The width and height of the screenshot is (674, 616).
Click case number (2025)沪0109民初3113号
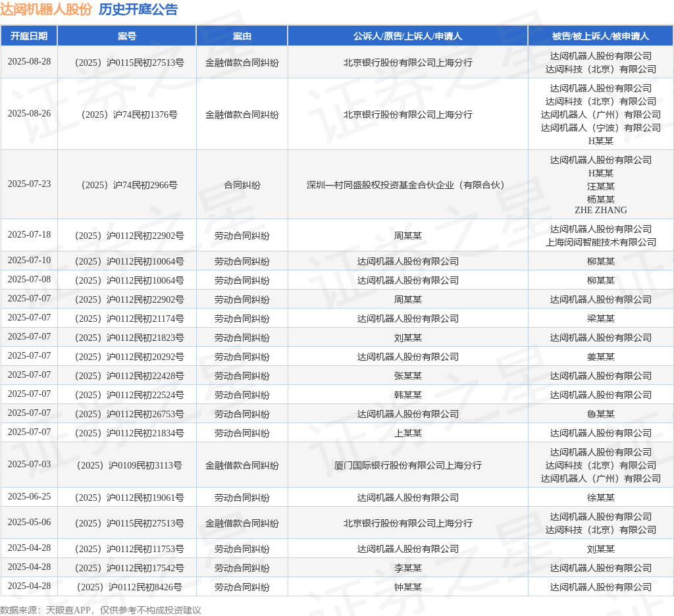130,465
